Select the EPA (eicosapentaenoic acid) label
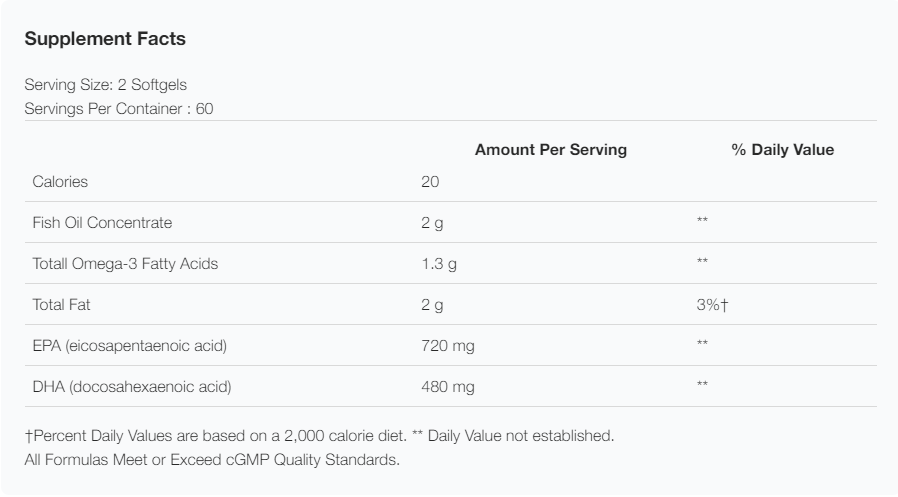This screenshot has width=898, height=497. coord(130,346)
